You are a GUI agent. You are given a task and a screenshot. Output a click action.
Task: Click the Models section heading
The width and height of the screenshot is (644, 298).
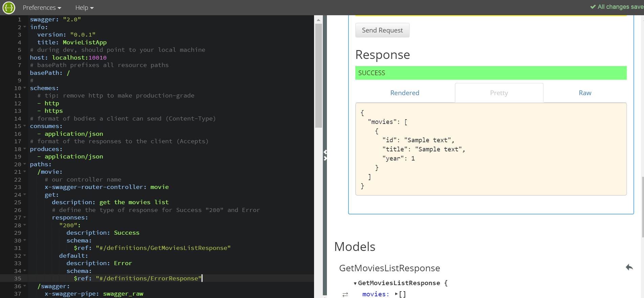click(355, 247)
